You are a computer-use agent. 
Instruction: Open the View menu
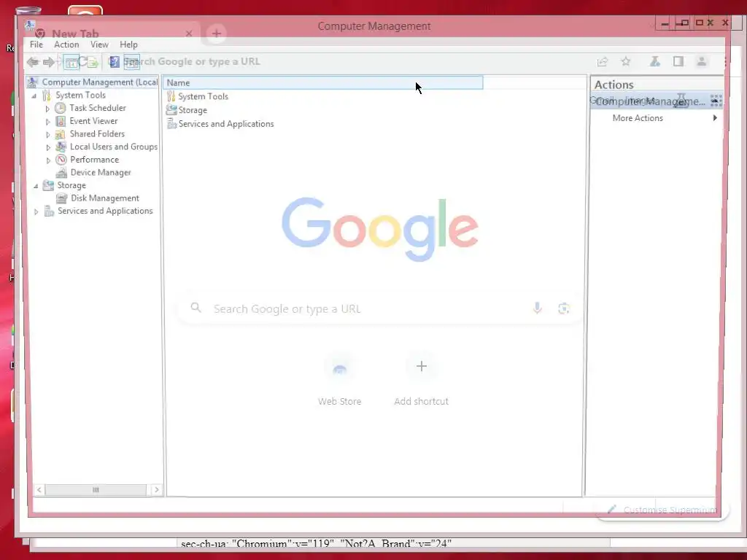(99, 44)
